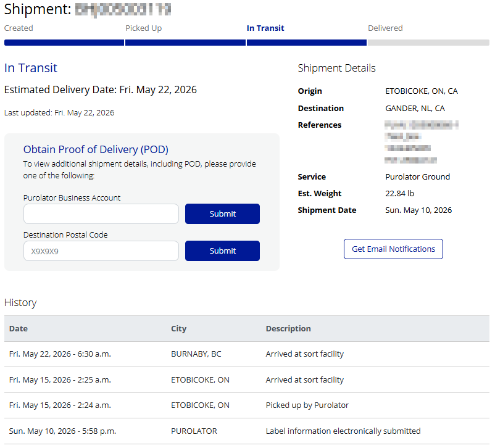Select the 'Fri. May 15, 2026 - 2:25 a.m.' cell
495x448 pixels.
pyautogui.click(x=60, y=380)
